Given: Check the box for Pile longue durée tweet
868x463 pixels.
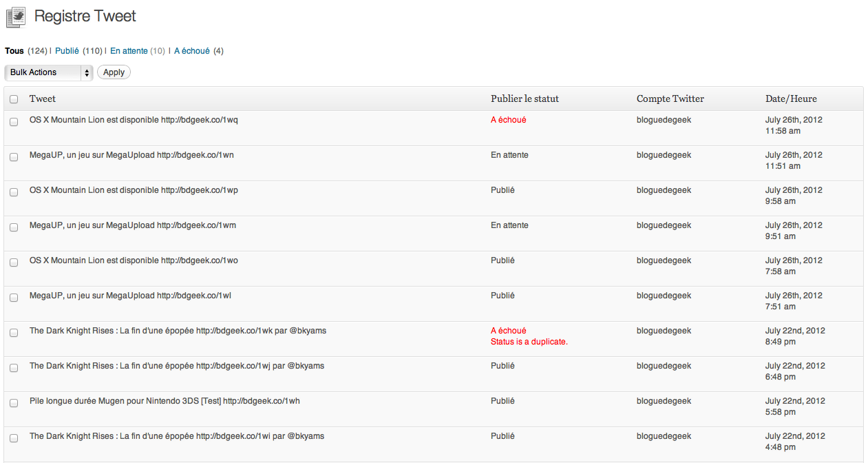Looking at the screenshot, I should pyautogui.click(x=14, y=403).
